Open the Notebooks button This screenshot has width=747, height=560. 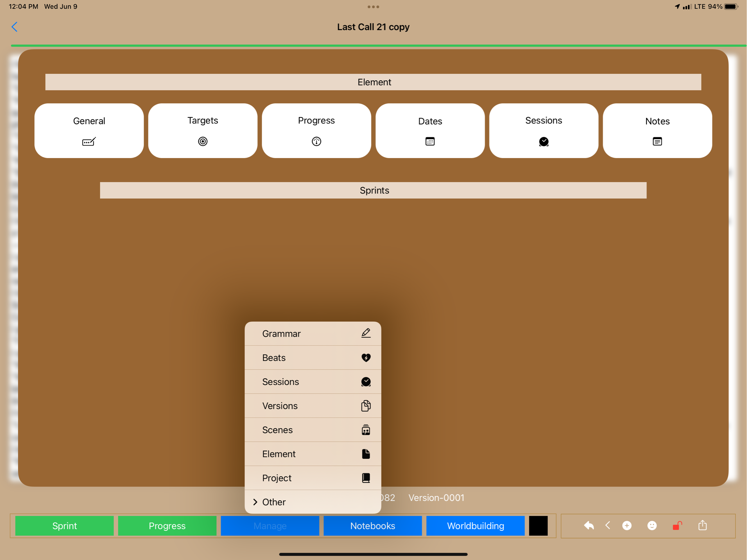[373, 525]
